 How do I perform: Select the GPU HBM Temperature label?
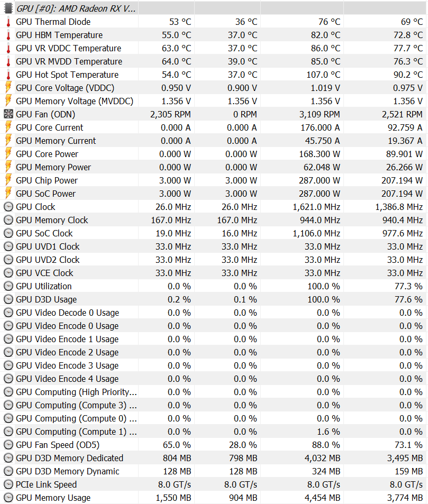[59, 35]
